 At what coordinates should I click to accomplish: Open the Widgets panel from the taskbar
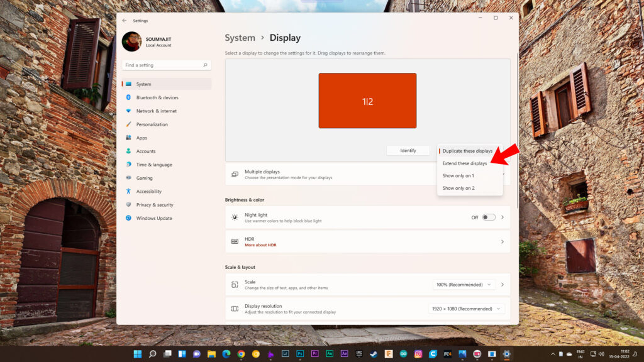(x=182, y=354)
